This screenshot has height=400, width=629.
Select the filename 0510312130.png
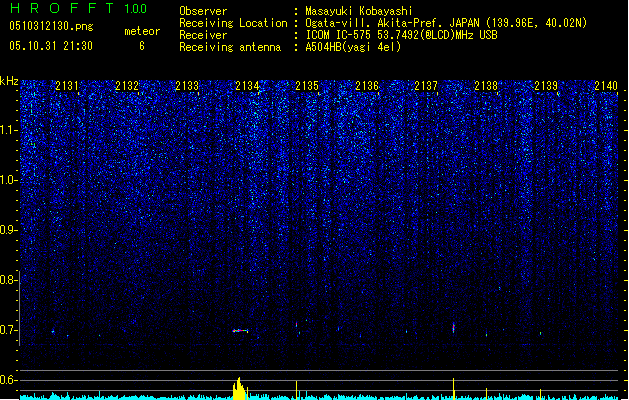tap(51, 26)
